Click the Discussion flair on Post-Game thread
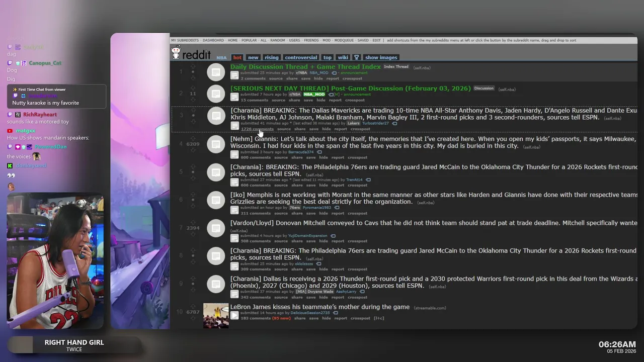This screenshot has width=644, height=362. click(x=484, y=88)
